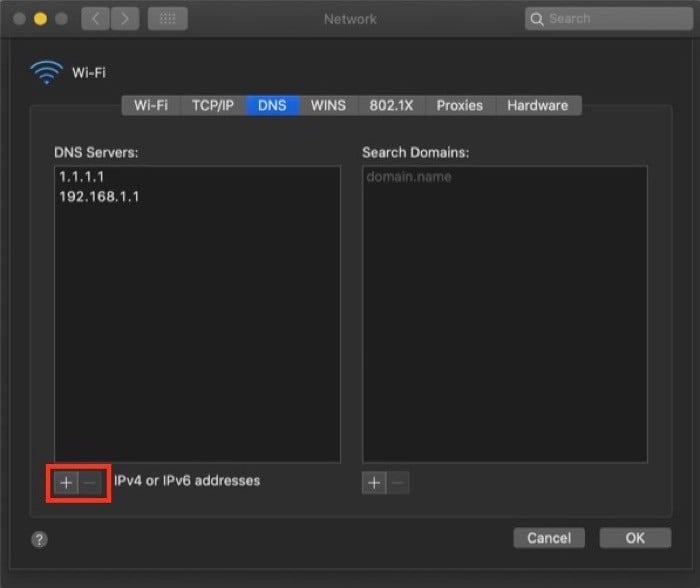The height and width of the screenshot is (588, 700).
Task: Remove search domain with minus button
Action: (398, 483)
